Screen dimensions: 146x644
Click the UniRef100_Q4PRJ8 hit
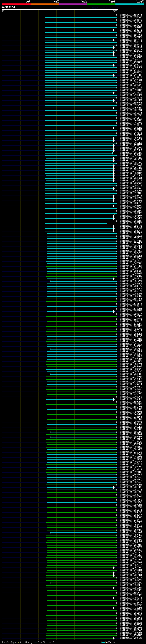131,77
